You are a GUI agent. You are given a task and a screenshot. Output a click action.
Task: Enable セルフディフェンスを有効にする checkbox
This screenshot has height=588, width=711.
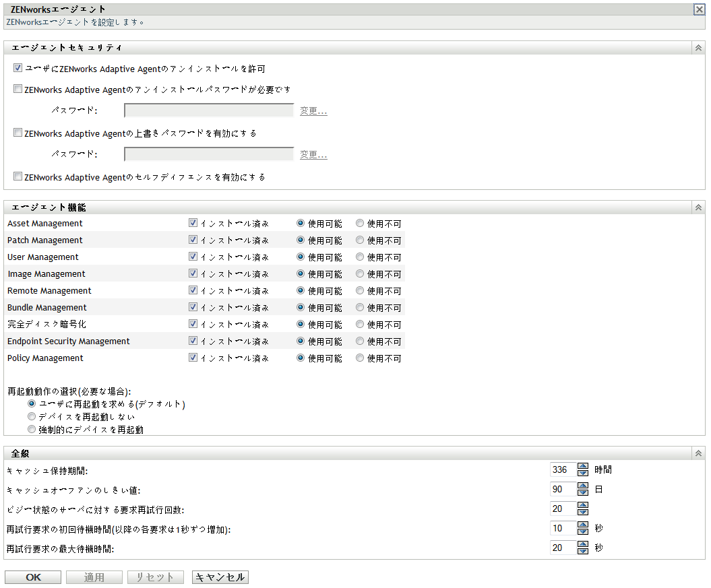tap(18, 176)
